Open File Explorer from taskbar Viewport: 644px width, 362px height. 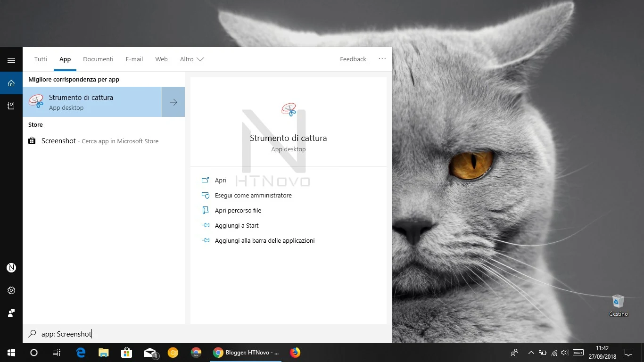pos(104,353)
